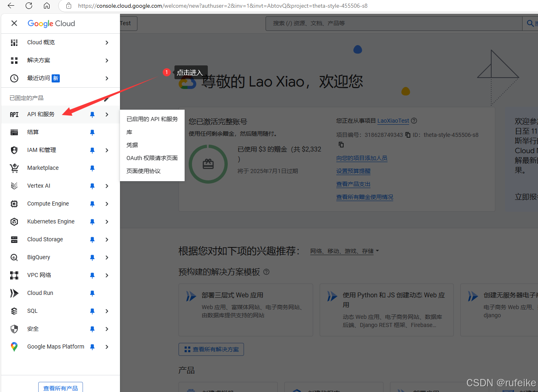Expand the SQL submenu arrow
This screenshot has height=392, width=538.
[x=107, y=311]
